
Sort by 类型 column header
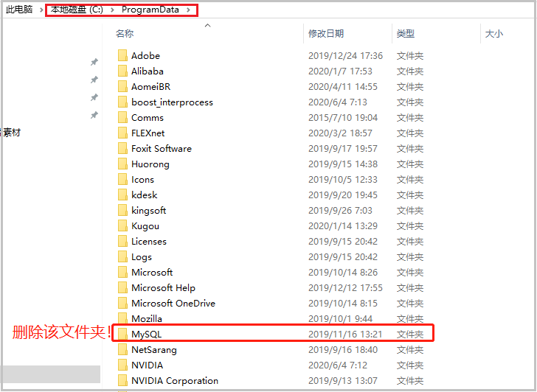406,33
